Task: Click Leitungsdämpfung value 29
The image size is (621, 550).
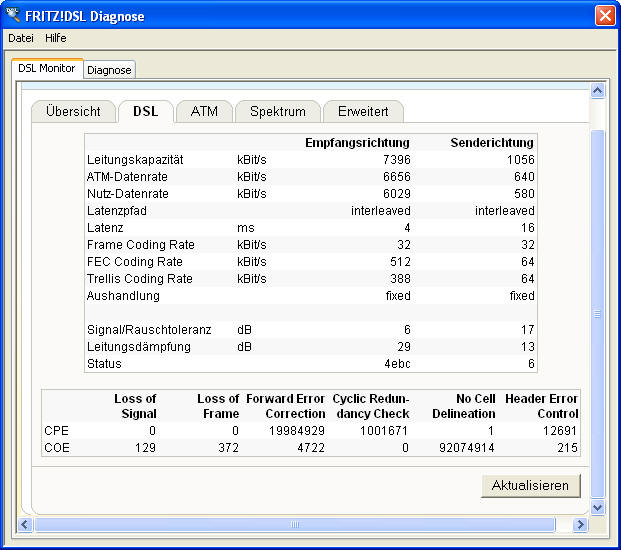Action: [x=404, y=347]
